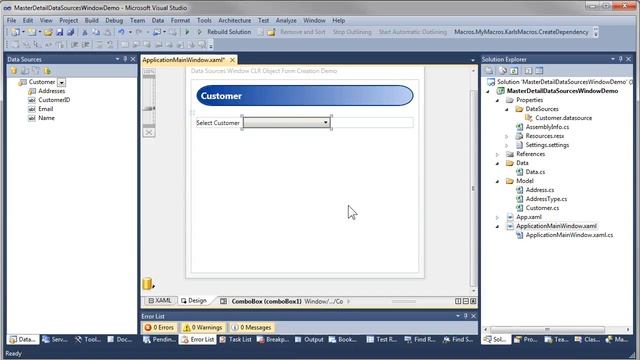The image size is (640, 360).
Task: Switch to the Task List tab
Action: pyautogui.click(x=236, y=339)
